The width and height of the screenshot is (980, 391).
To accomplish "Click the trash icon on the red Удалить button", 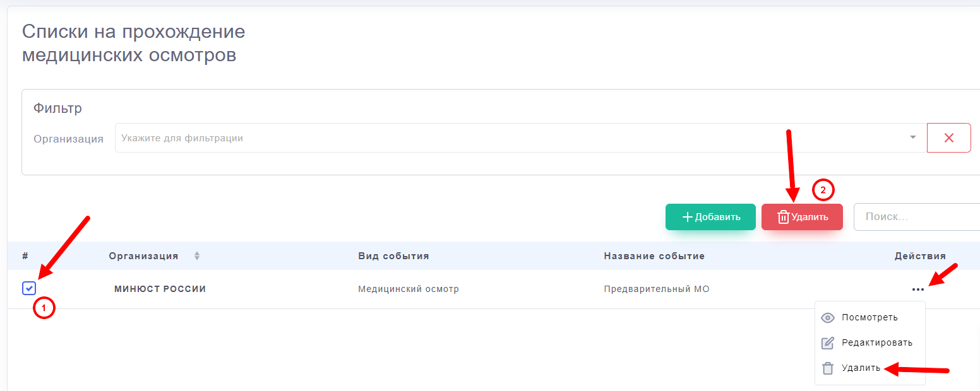I will (x=783, y=217).
